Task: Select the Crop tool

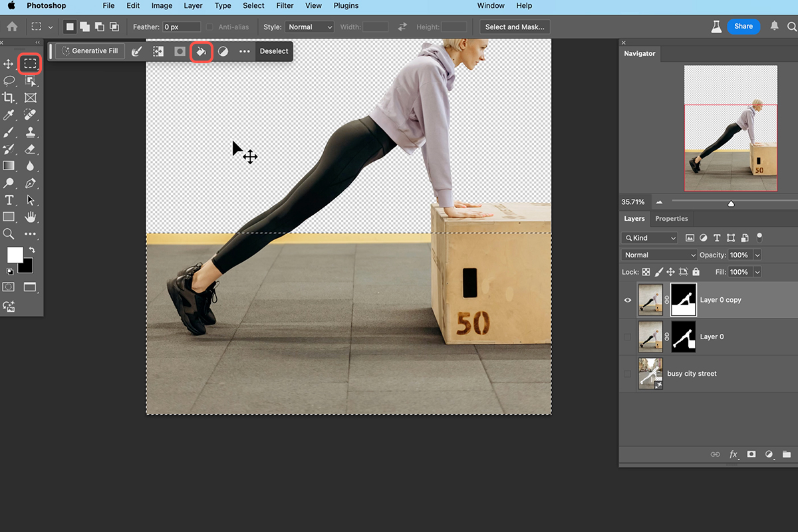Action: pos(9,97)
